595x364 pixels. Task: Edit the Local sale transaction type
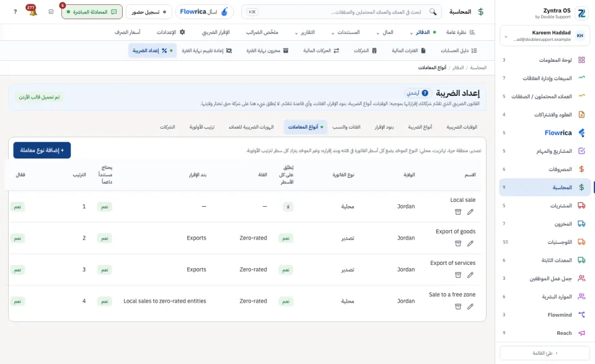click(x=470, y=212)
